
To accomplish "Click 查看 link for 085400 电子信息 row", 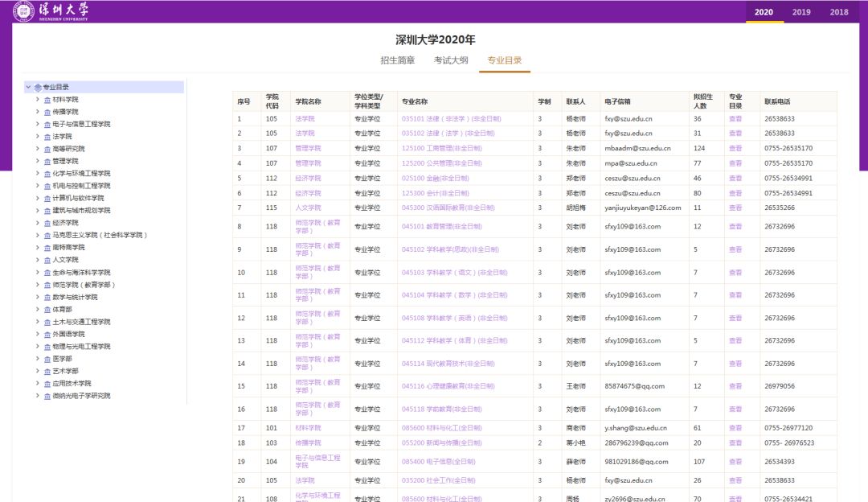I will (x=735, y=462).
